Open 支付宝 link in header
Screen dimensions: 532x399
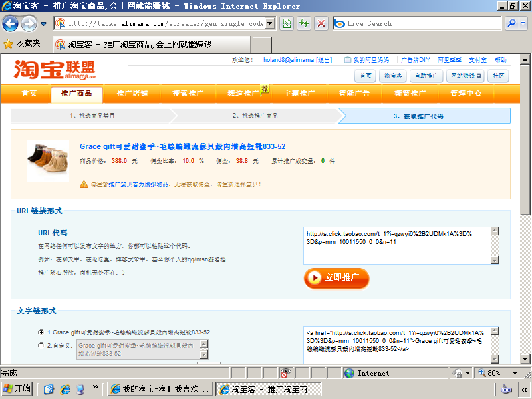tap(477, 60)
